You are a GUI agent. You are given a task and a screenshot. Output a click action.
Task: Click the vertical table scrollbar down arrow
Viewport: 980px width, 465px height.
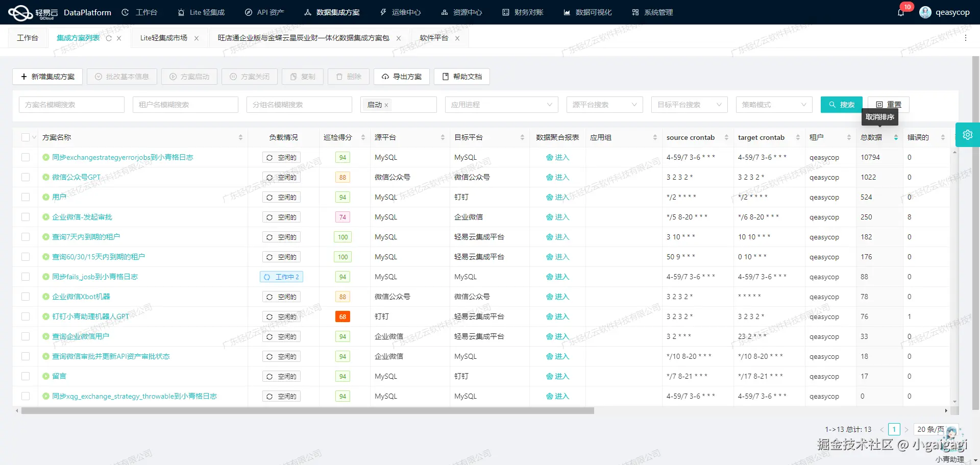tap(954, 402)
